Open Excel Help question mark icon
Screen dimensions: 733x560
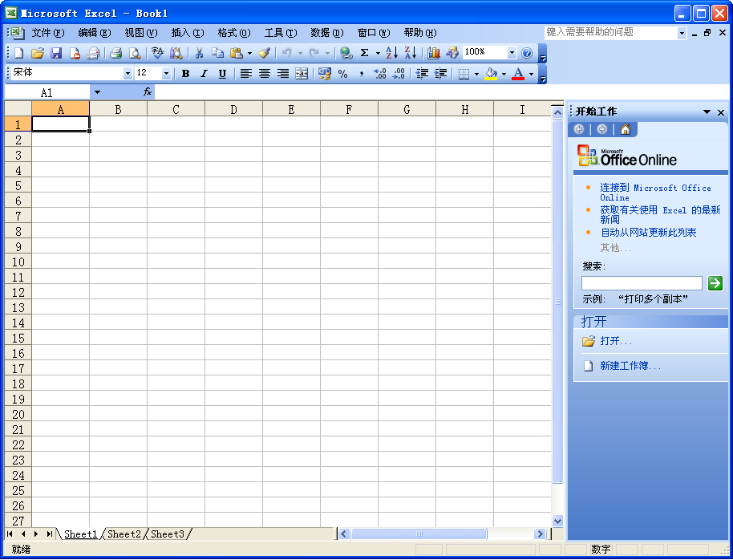click(527, 53)
